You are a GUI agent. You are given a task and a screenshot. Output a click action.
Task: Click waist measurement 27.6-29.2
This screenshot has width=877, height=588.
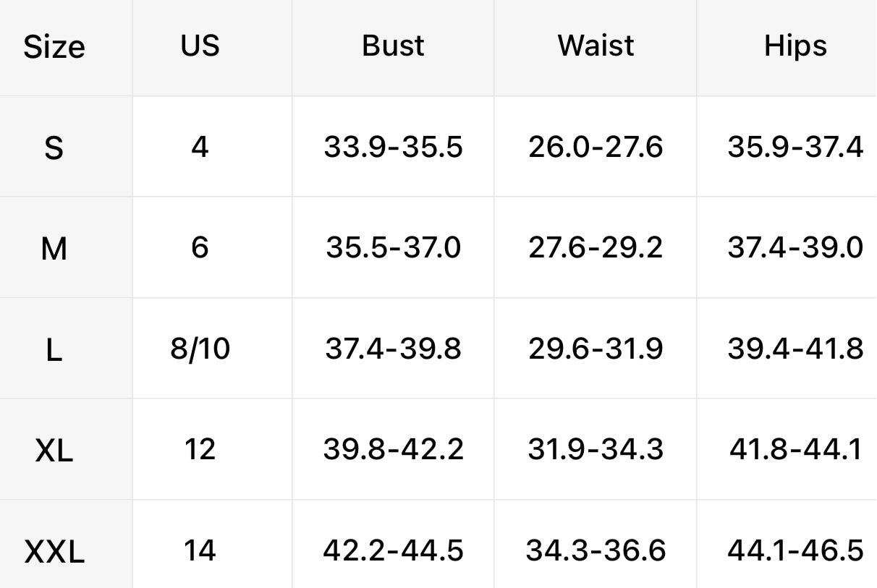point(596,248)
